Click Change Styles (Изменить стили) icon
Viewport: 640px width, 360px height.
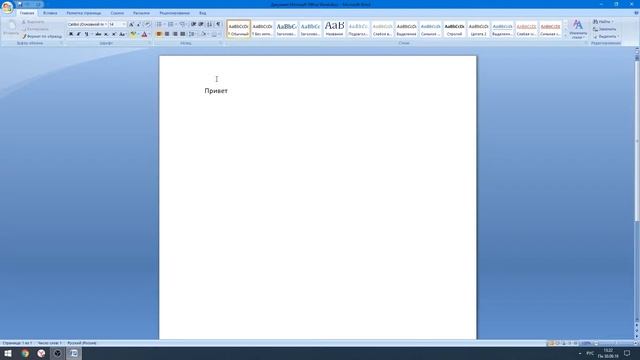[x=578, y=29]
